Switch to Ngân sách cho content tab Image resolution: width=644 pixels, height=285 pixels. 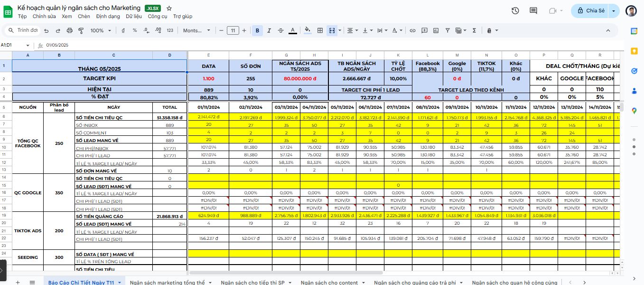click(x=332, y=282)
